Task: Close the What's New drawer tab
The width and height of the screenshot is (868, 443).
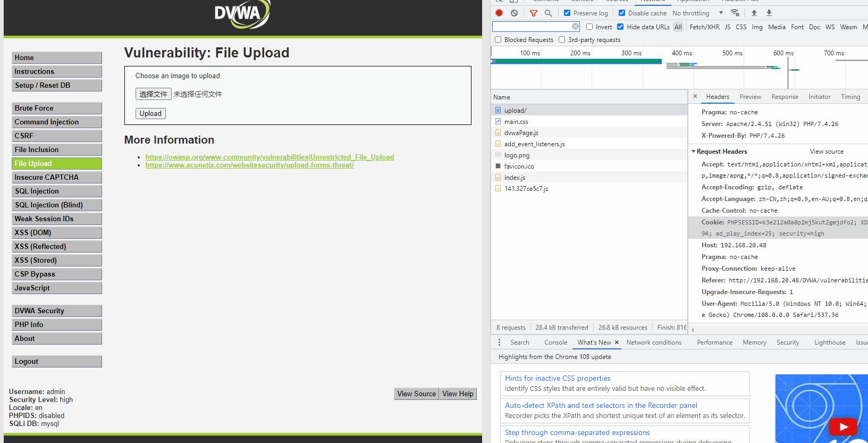Action: tap(617, 342)
